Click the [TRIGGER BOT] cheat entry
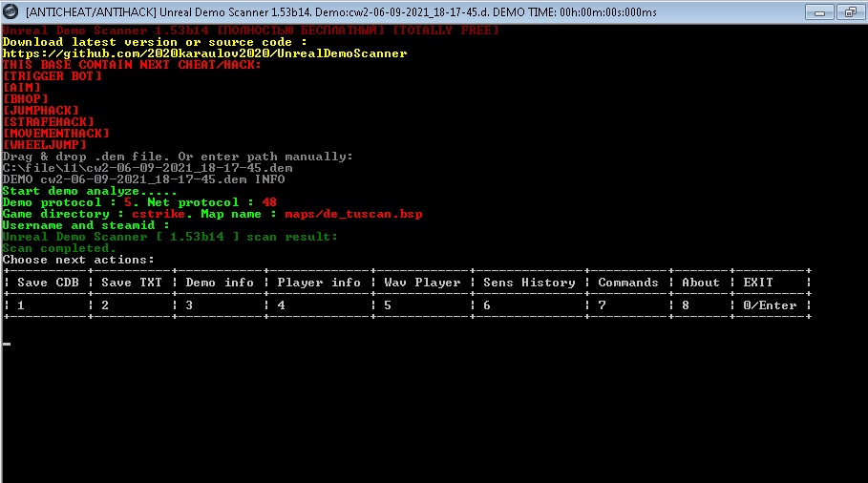This screenshot has width=868, height=483. point(53,76)
